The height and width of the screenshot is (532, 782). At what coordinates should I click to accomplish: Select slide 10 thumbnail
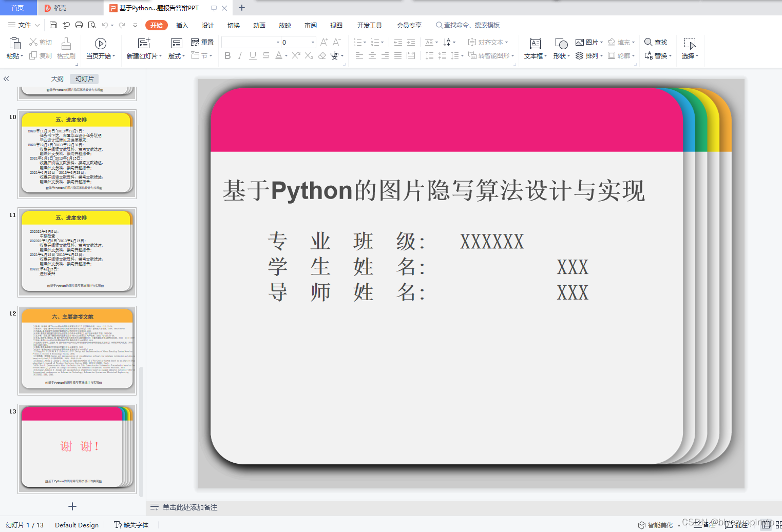pyautogui.click(x=77, y=154)
